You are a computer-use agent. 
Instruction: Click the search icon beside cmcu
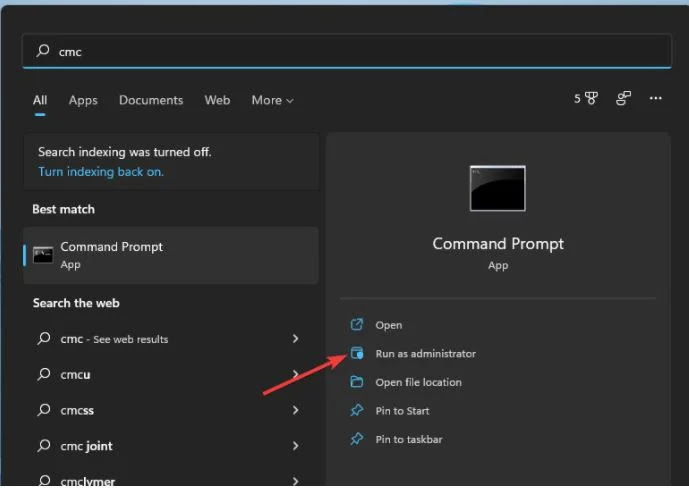coord(44,374)
